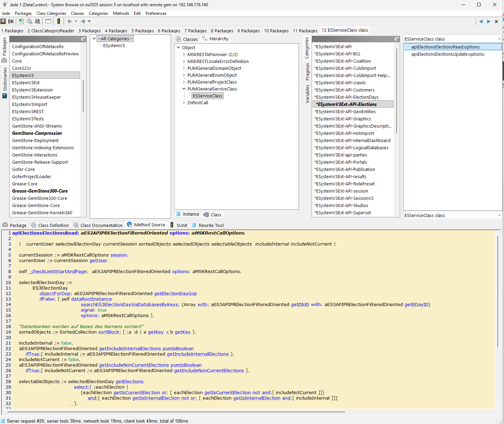Select the ESystemV3REST package
Screen dimensions: 504x424
28,111
